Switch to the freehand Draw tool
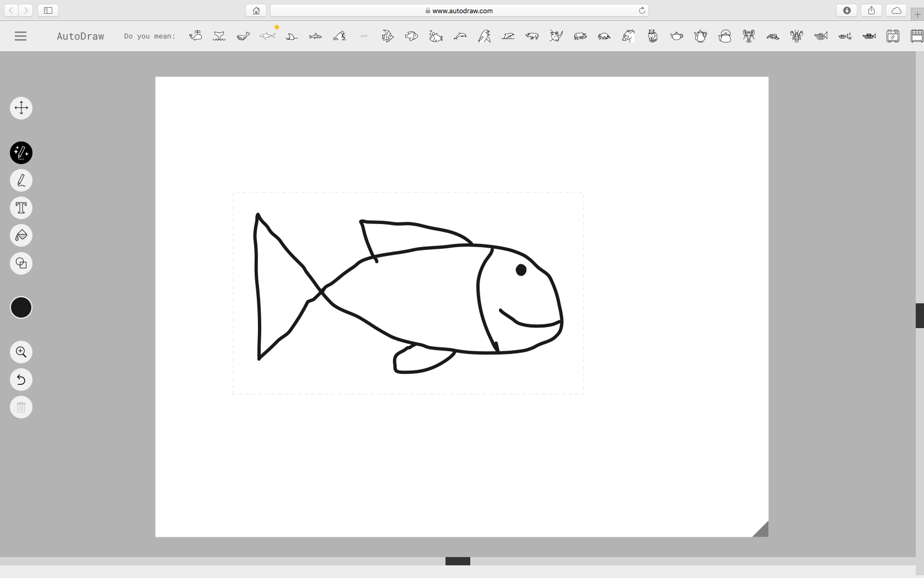924x578 pixels. 21,180
